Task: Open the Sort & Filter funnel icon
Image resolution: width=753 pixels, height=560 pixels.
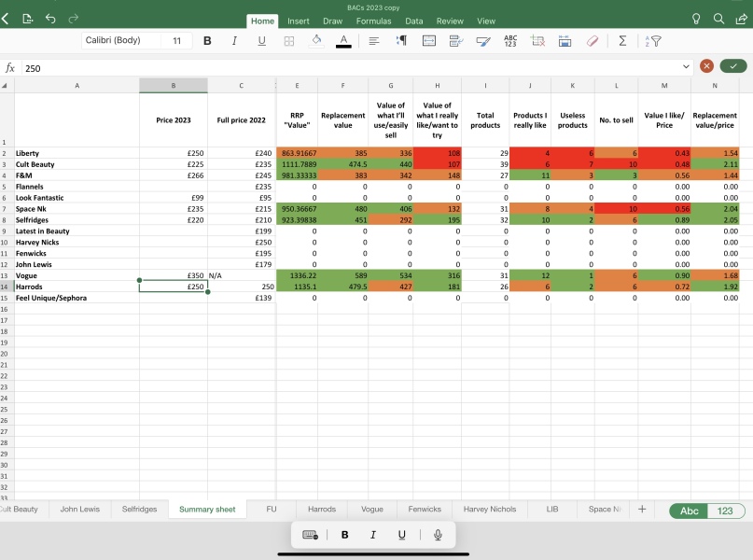Action: 653,40
